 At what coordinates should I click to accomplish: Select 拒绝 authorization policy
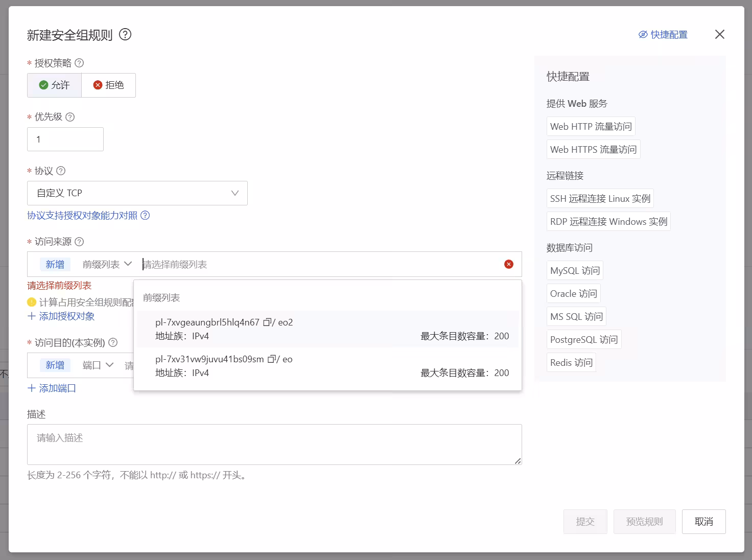[108, 85]
